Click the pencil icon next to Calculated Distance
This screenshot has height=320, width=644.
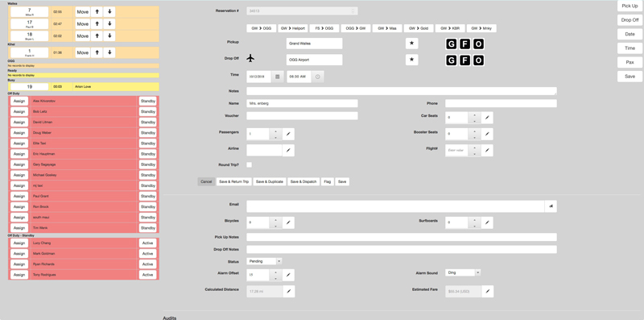pos(289,291)
